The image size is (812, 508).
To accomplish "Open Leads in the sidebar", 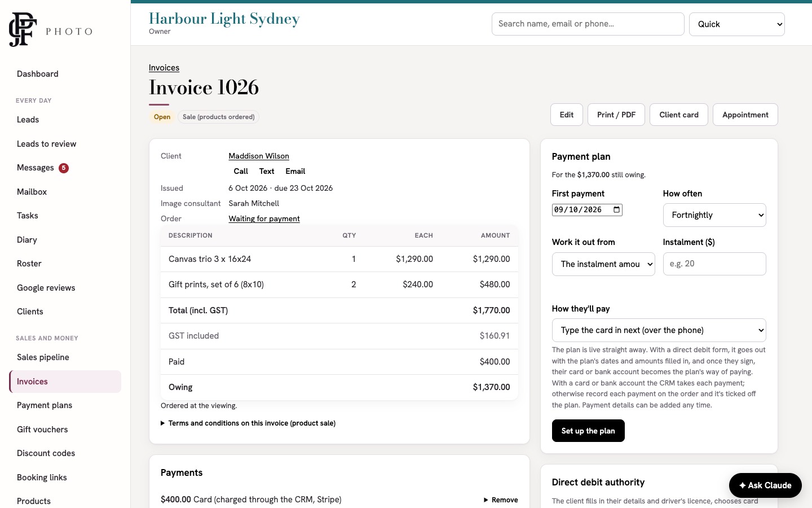I will 65,120.
